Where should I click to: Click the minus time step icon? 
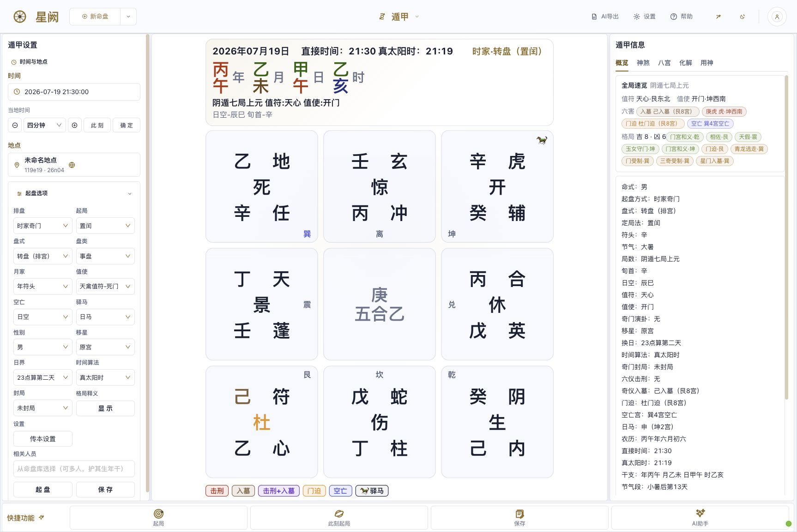(x=15, y=125)
